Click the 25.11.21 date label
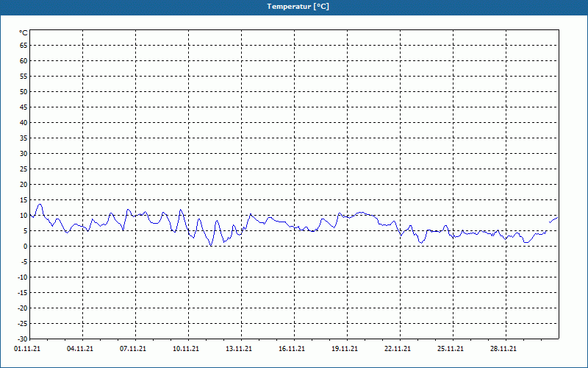Image resolution: width=588 pixels, height=368 pixels. tap(451, 348)
